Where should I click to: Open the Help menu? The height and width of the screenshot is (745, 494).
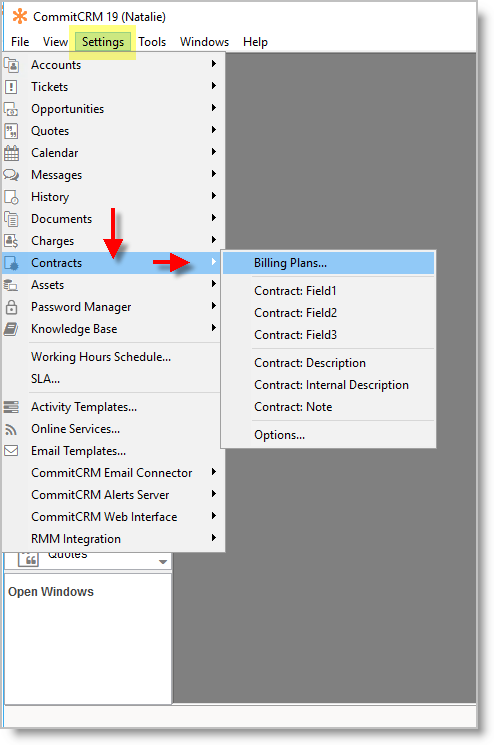click(255, 42)
